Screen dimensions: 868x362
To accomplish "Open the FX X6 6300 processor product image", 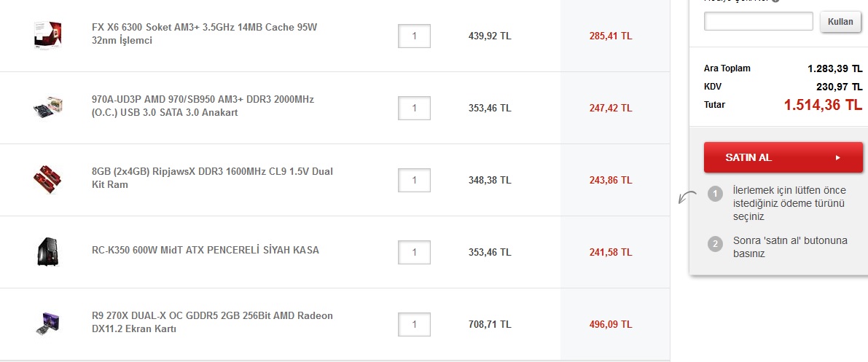I will [x=47, y=36].
